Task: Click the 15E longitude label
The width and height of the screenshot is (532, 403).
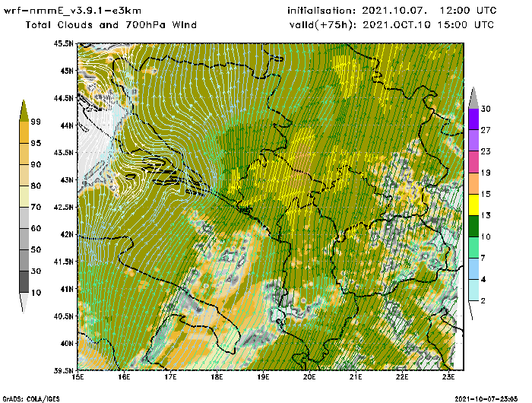Action: pos(78,377)
